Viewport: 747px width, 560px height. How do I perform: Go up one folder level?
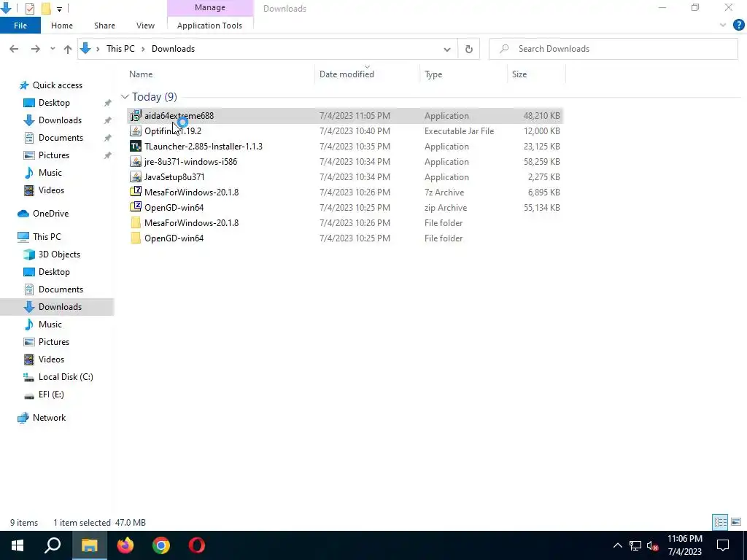tap(68, 49)
